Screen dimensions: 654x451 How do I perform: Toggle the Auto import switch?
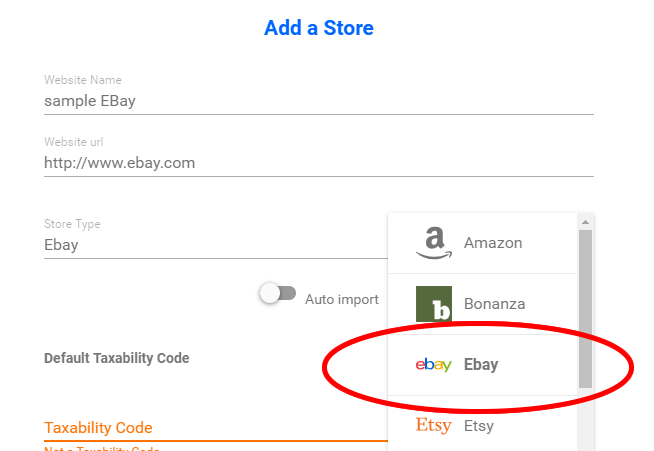278,293
